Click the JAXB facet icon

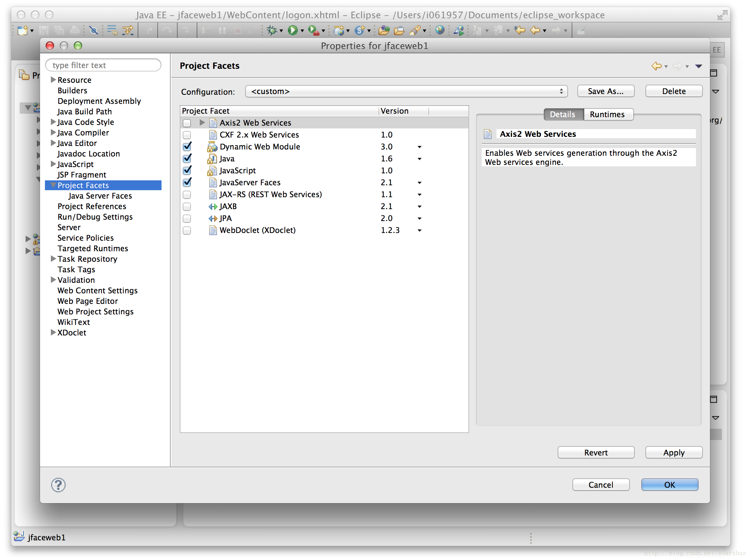click(x=213, y=206)
